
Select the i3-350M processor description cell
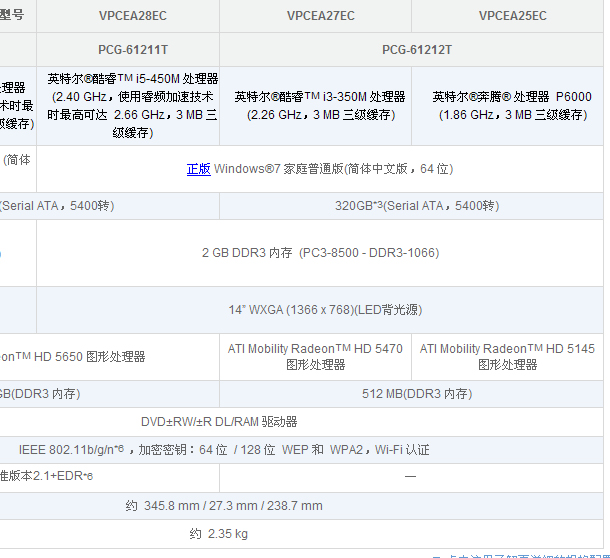pos(316,106)
